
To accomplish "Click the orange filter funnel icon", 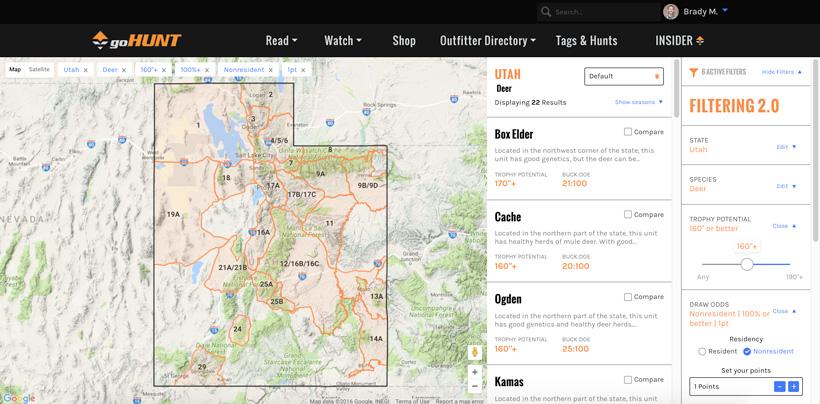I will 694,72.
